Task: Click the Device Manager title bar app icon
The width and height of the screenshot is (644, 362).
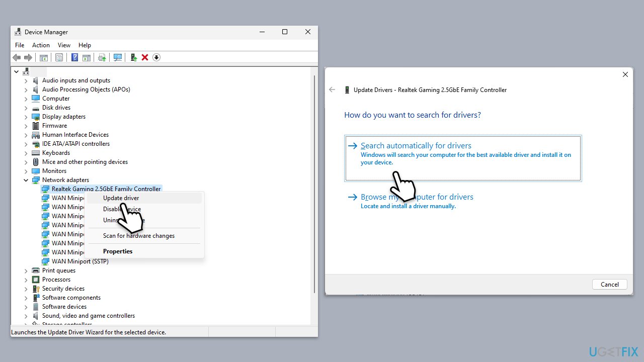Action: click(18, 32)
